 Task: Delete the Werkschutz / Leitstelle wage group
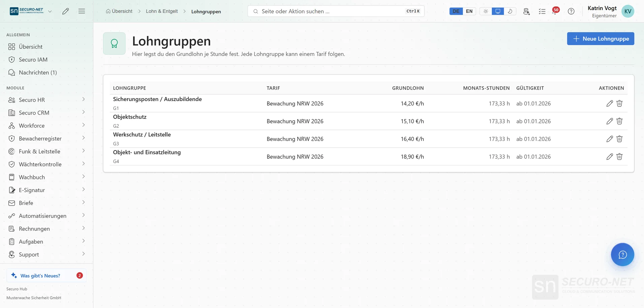[619, 139]
